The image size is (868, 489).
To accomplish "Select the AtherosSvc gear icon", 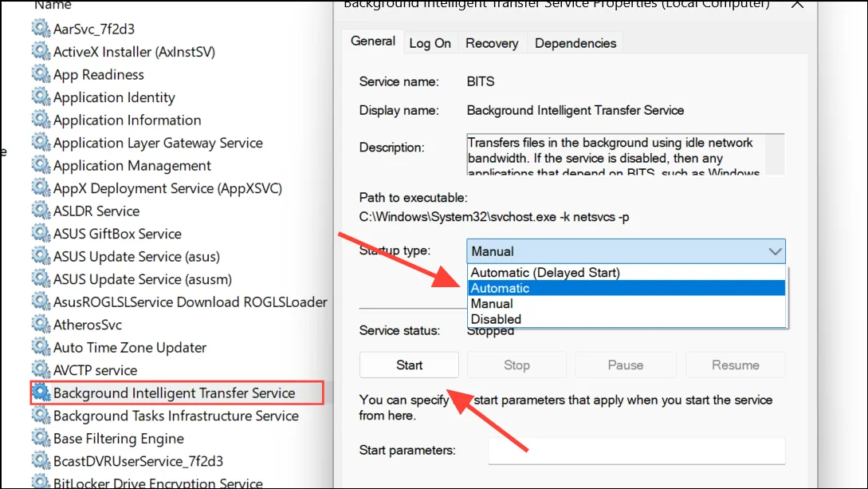I will (41, 324).
